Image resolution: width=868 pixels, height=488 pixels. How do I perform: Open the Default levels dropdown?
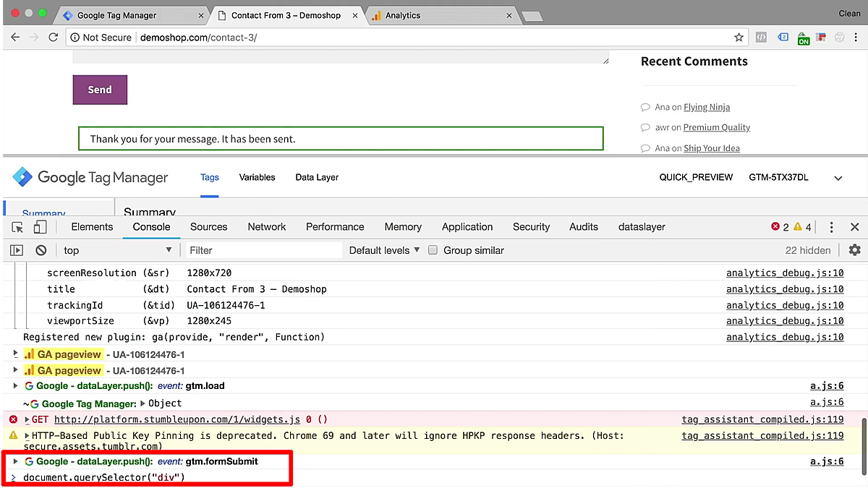point(384,250)
